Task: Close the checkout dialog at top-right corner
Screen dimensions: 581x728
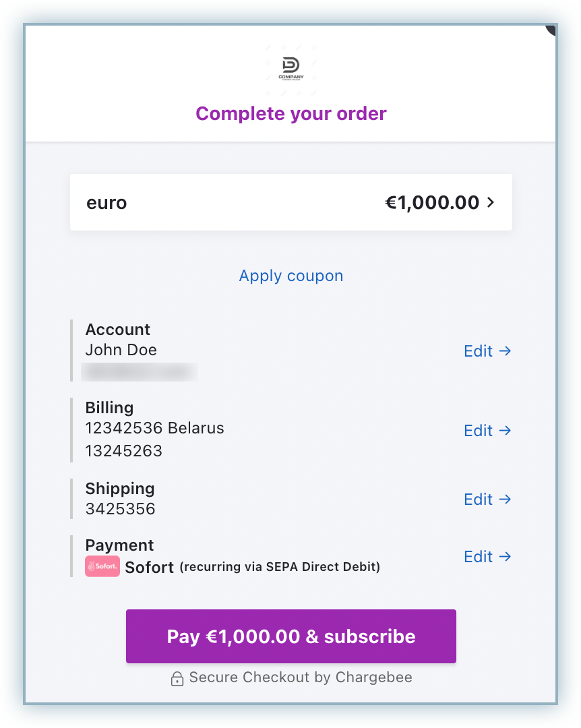Action: pos(551,29)
